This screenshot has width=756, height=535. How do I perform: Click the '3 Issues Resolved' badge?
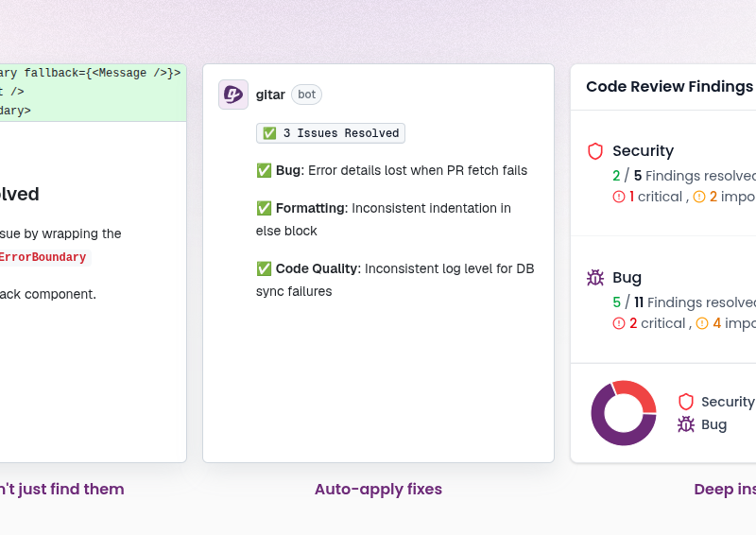point(331,133)
